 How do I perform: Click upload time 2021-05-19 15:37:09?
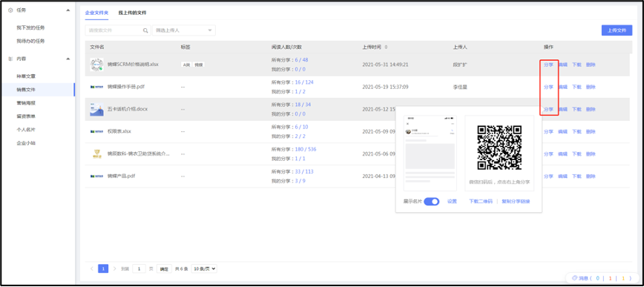point(385,87)
